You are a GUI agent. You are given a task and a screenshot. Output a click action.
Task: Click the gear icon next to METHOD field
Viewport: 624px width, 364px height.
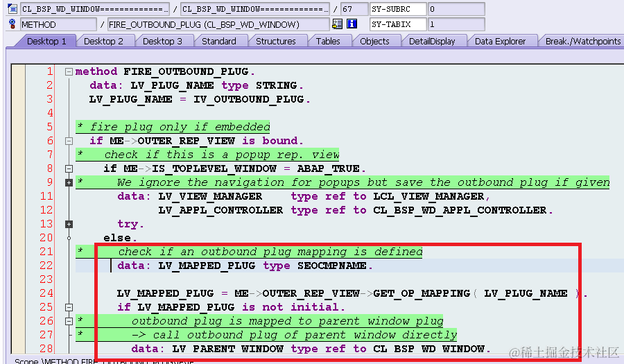pyautogui.click(x=12, y=24)
